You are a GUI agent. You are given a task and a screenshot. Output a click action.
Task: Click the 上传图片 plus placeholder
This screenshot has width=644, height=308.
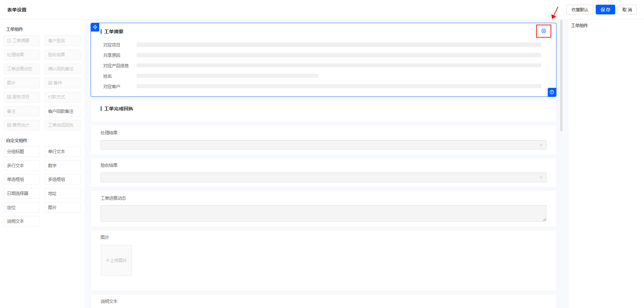point(116,260)
